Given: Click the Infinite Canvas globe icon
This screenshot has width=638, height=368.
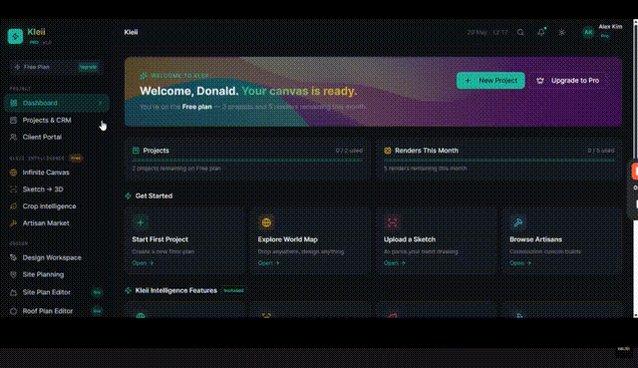Looking at the screenshot, I should (x=13, y=172).
